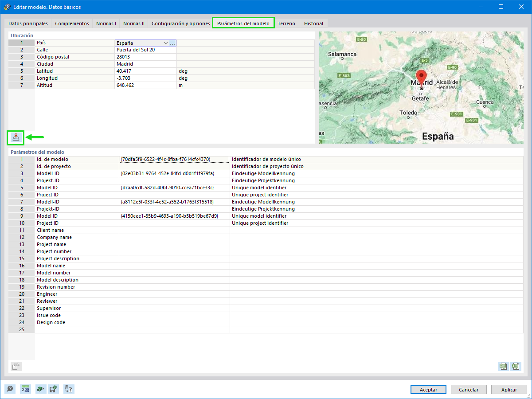Click the Longitud value -3.703
532x399 pixels.
coord(145,78)
